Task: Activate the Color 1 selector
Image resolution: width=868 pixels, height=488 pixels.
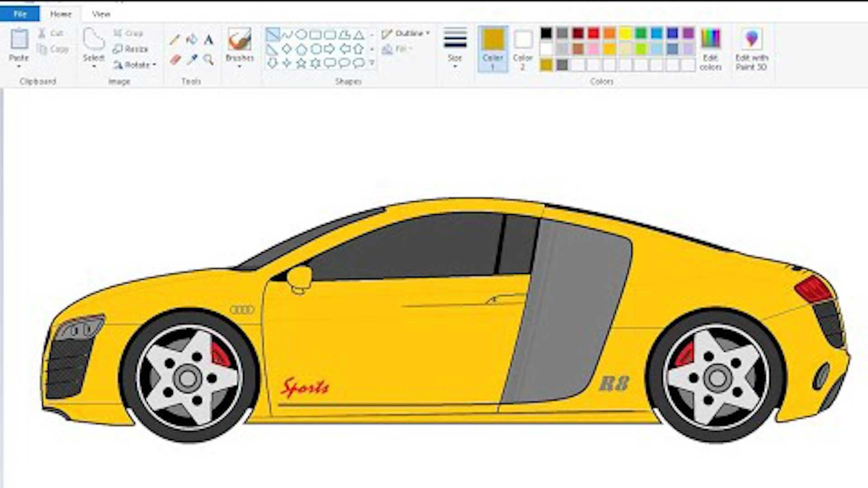Action: point(492,48)
